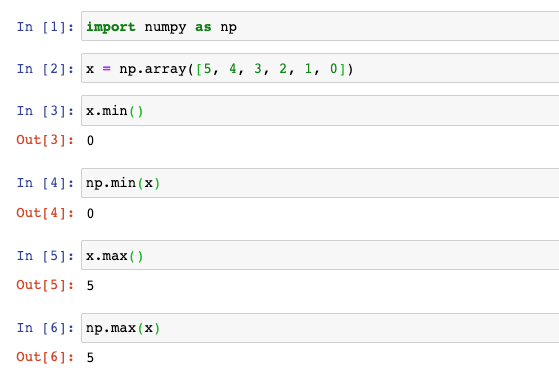
Task: Click output value 5 of Out[5]
Action: coord(90,286)
